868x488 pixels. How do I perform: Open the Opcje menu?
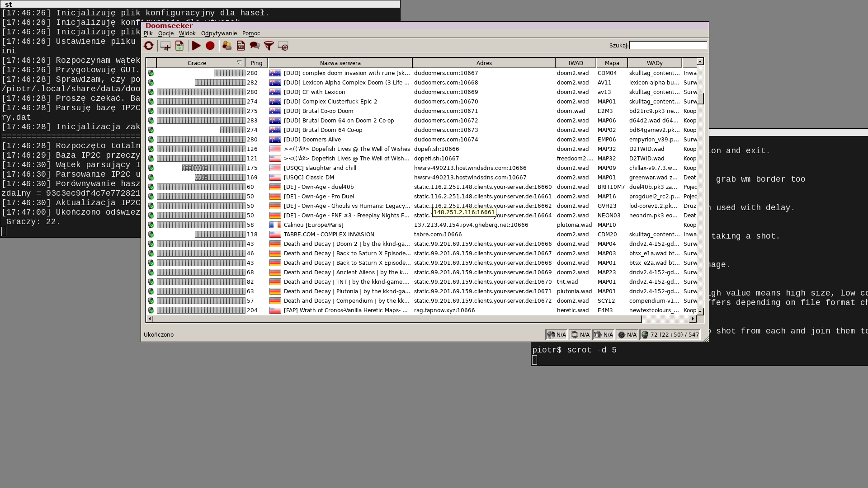[x=165, y=33]
